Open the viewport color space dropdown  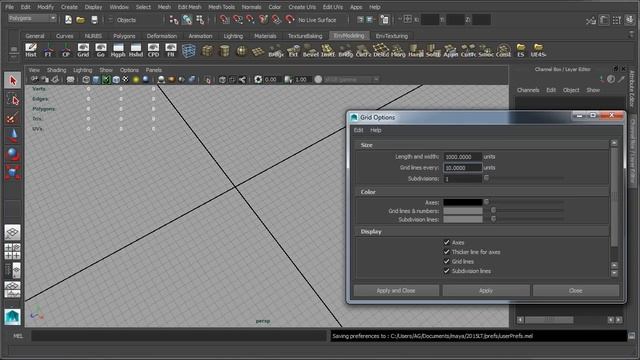click(351, 80)
